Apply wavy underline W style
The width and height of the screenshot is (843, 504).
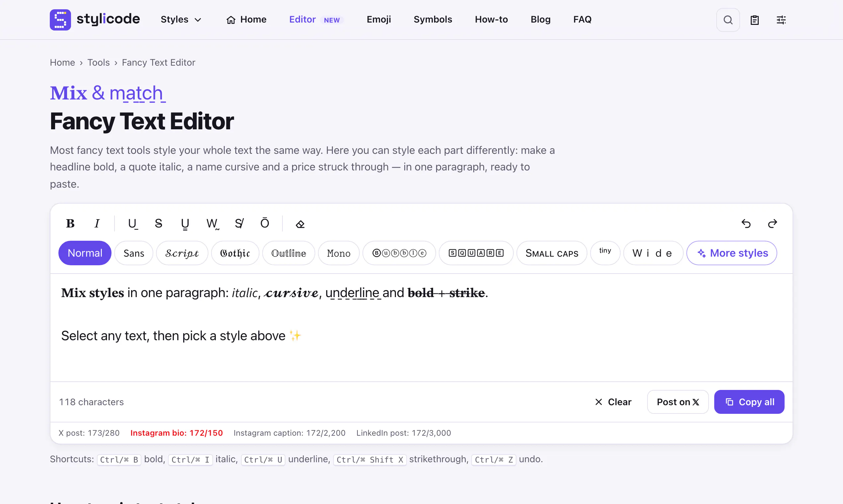tap(212, 223)
